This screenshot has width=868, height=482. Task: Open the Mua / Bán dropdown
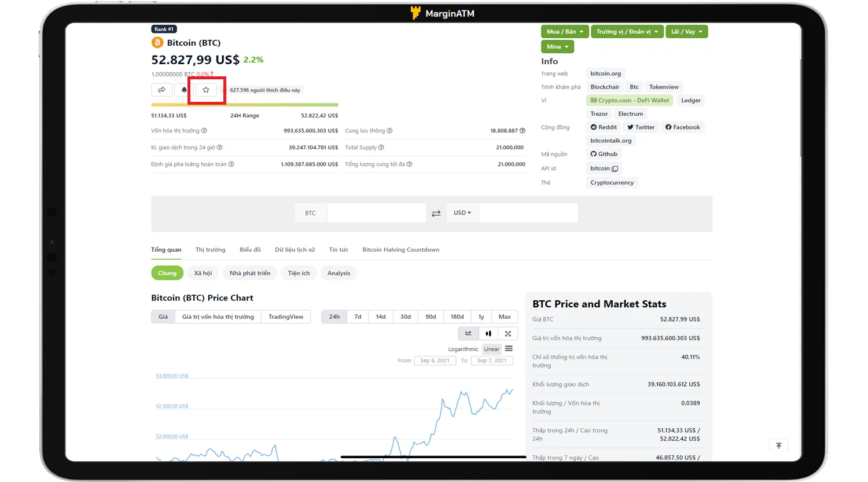tap(565, 32)
